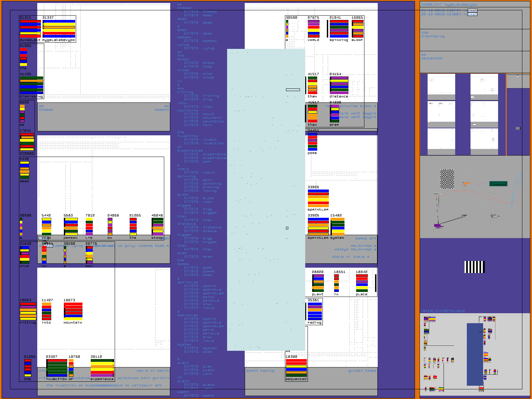Select the 'fading' block numbered 35381

coord(315,311)
